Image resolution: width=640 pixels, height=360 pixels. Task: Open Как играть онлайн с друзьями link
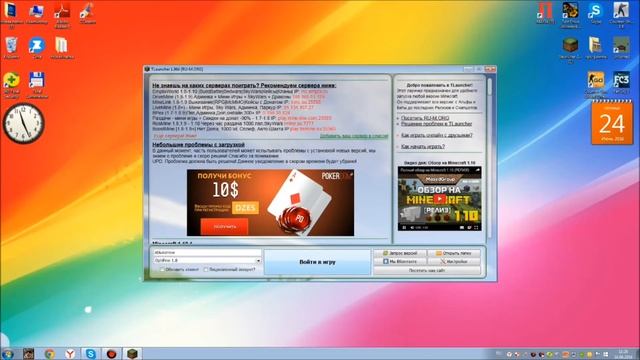pyautogui.click(x=437, y=135)
